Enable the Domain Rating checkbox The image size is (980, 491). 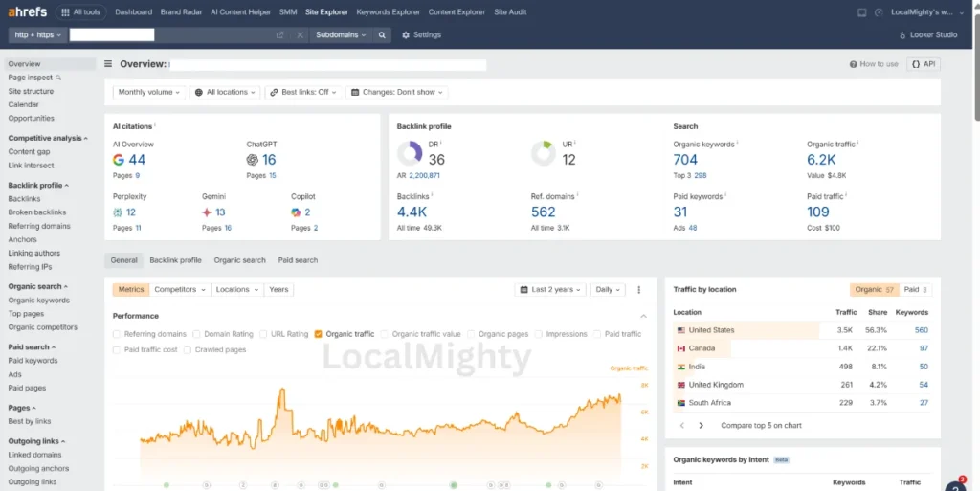196,334
